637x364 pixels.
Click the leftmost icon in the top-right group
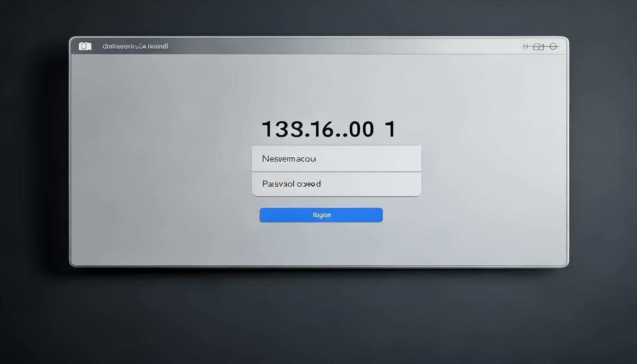point(525,46)
